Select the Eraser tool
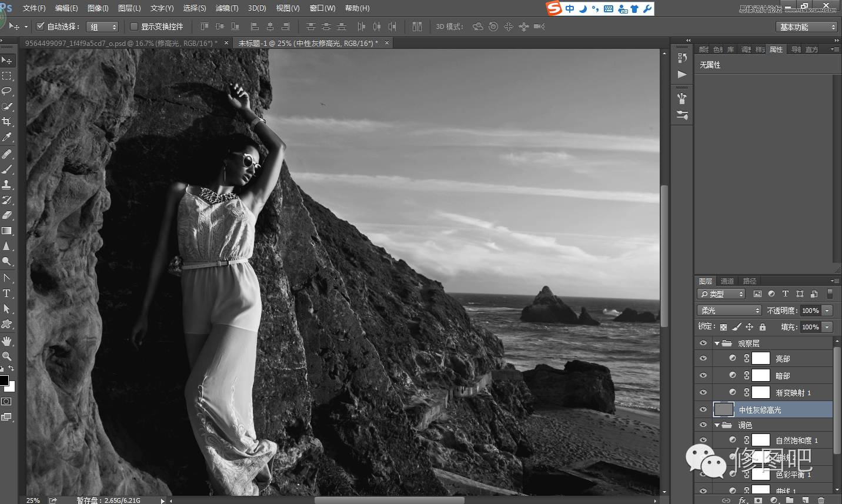The image size is (842, 504). (7, 215)
